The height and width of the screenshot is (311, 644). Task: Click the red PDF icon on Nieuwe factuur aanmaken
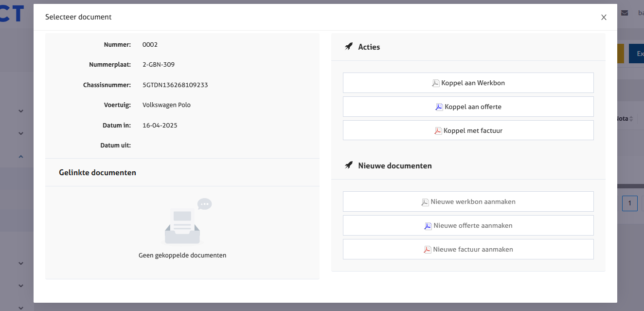click(428, 250)
